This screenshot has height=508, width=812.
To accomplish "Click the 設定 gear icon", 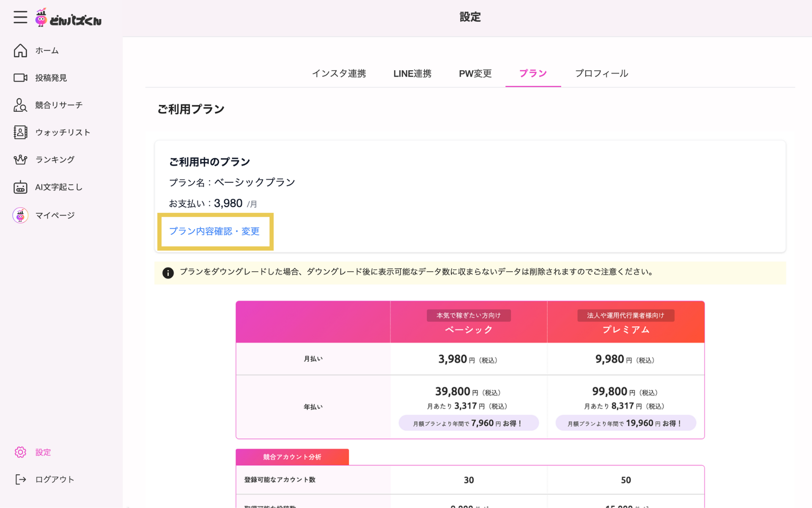I will 20,452.
